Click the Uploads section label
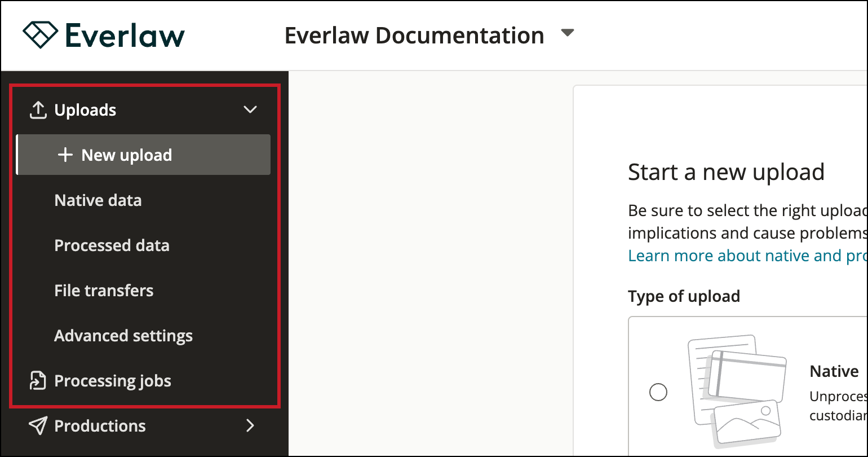The image size is (868, 457). (x=86, y=110)
